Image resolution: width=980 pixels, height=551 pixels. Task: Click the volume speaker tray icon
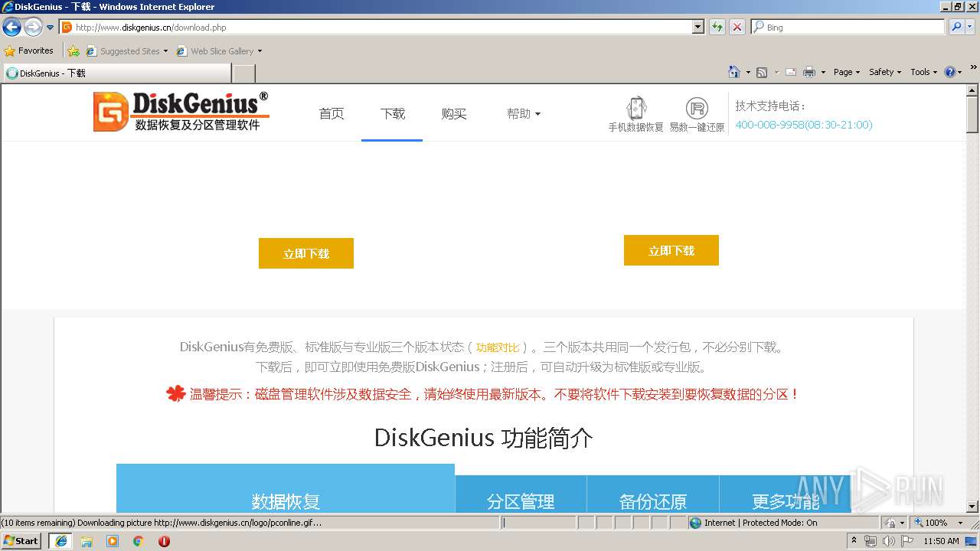point(888,541)
